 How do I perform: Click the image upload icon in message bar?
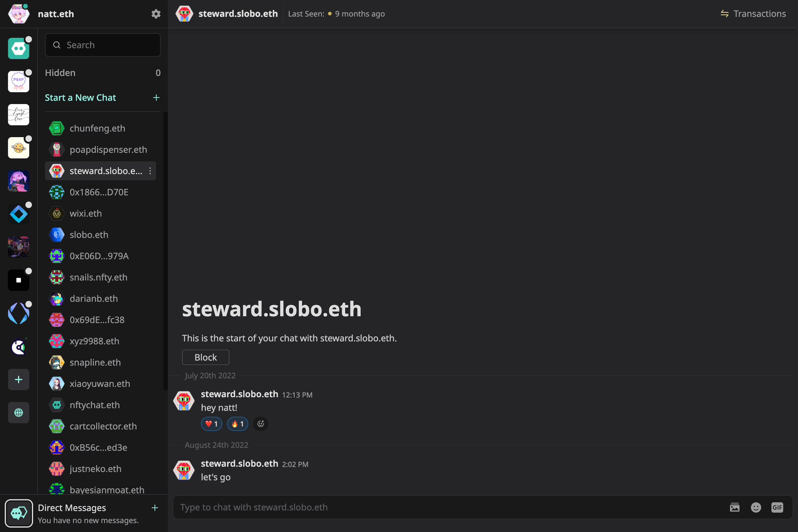point(735,507)
